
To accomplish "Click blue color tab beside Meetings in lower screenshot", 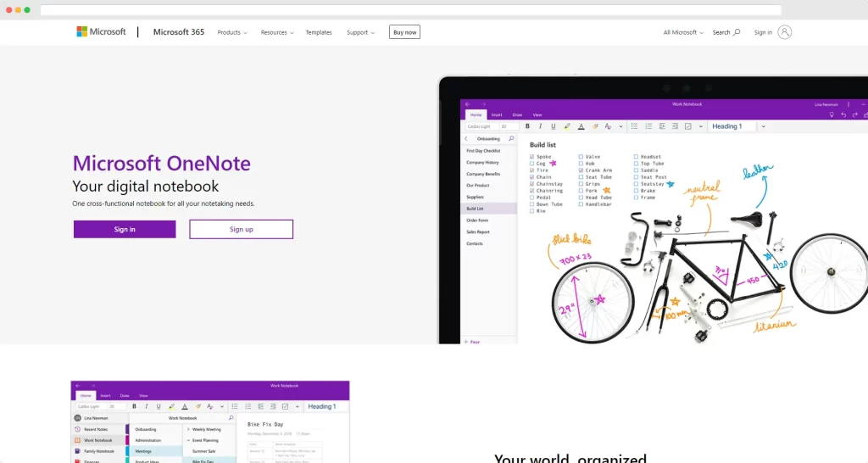I will (x=127, y=451).
